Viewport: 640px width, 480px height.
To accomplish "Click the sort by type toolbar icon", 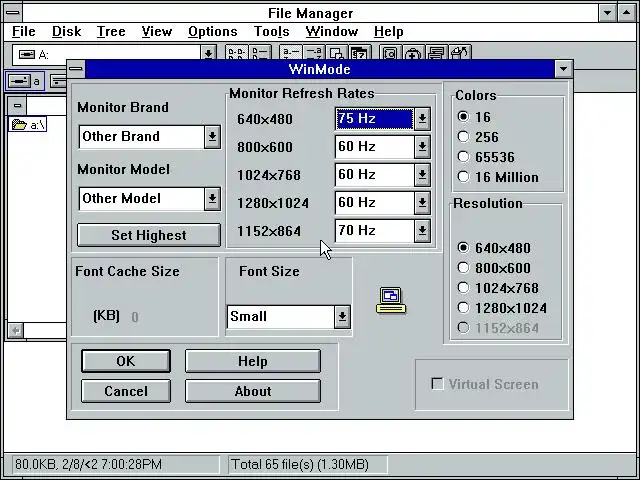I will point(314,52).
